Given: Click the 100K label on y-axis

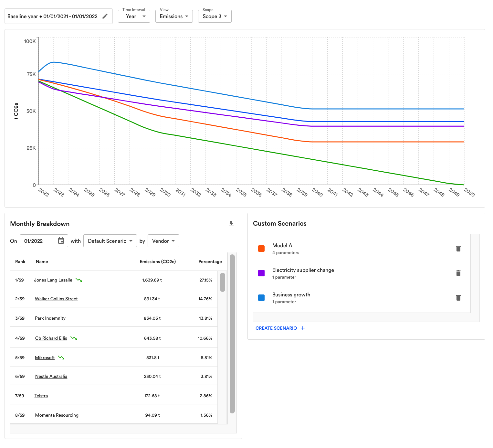Looking at the screenshot, I should coord(30,41).
